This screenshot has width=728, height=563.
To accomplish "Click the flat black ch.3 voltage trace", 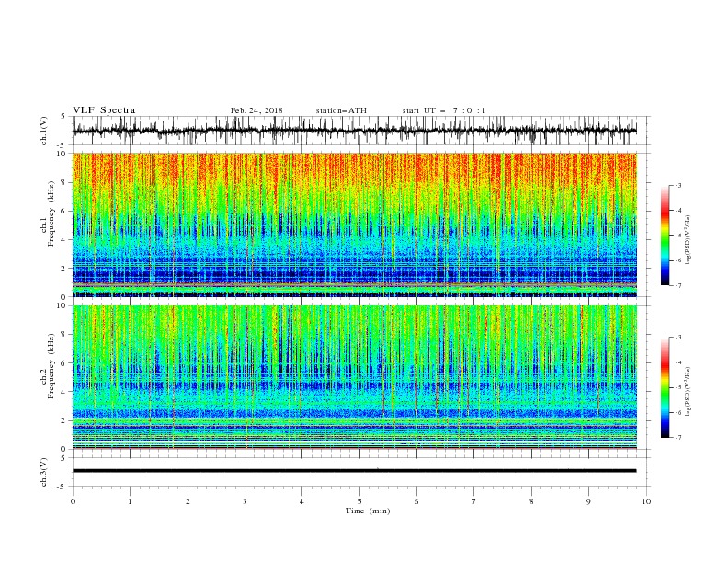I will pyautogui.click(x=354, y=471).
